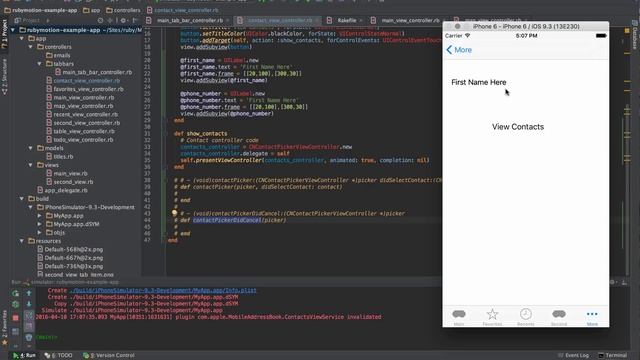Tap the More back button in simulator
The width and height of the screenshot is (640, 360).
click(459, 50)
